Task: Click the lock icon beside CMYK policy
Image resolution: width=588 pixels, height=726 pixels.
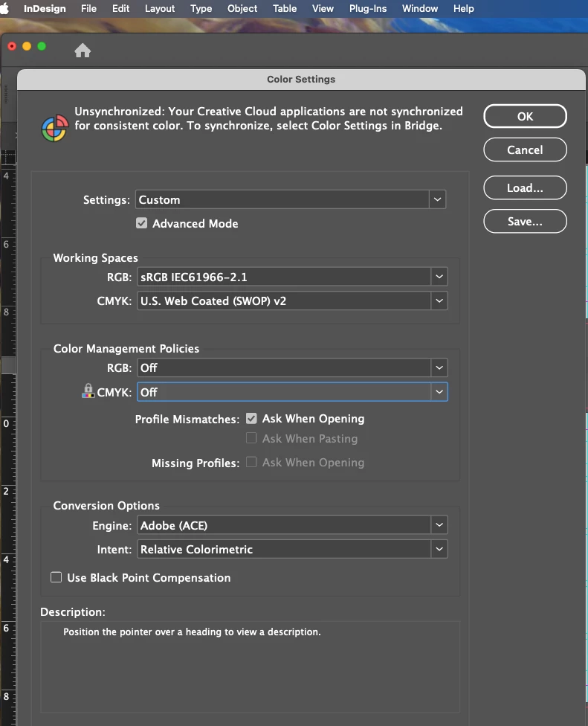Action: pos(88,391)
